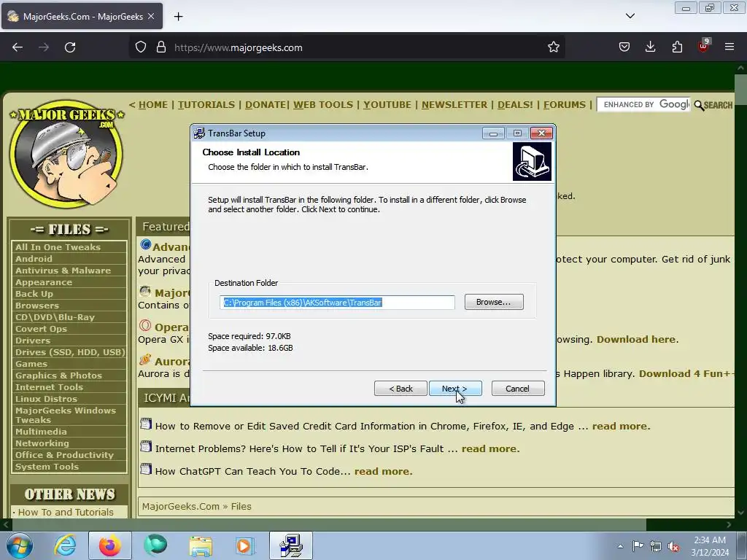Click the TransBar Setup title icon

199,133
